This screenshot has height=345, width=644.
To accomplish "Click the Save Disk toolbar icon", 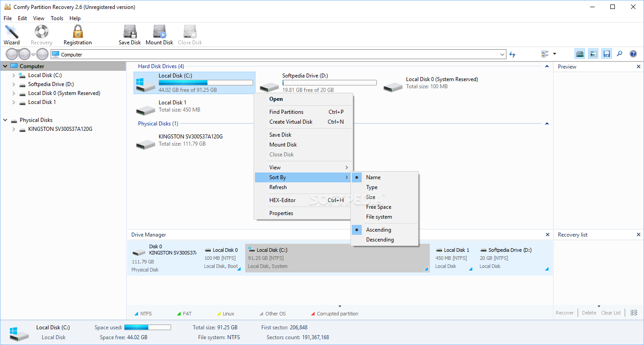I will [130, 32].
